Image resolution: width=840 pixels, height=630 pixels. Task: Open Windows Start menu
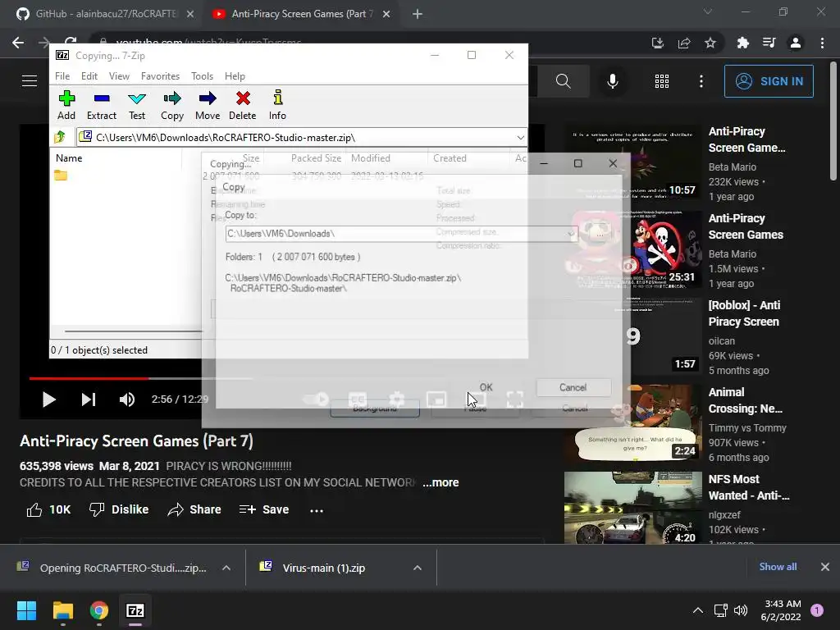[x=26, y=610]
